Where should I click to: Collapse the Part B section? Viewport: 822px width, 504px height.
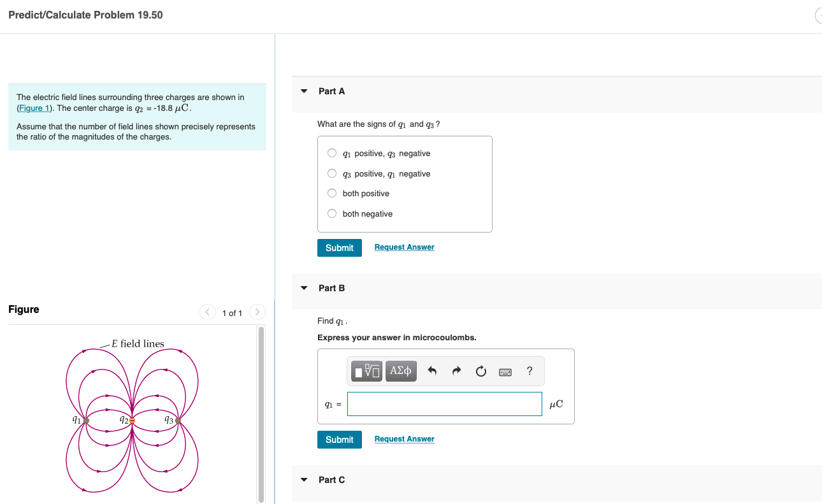(x=304, y=288)
